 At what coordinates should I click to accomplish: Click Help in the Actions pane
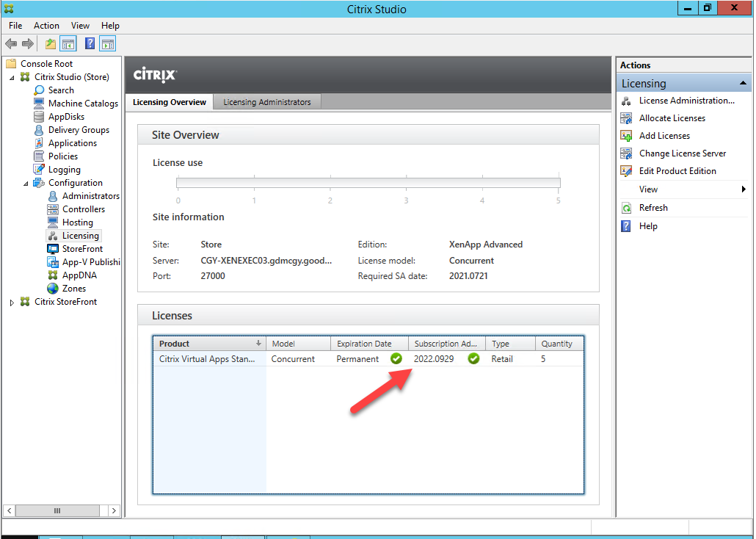pyautogui.click(x=648, y=226)
